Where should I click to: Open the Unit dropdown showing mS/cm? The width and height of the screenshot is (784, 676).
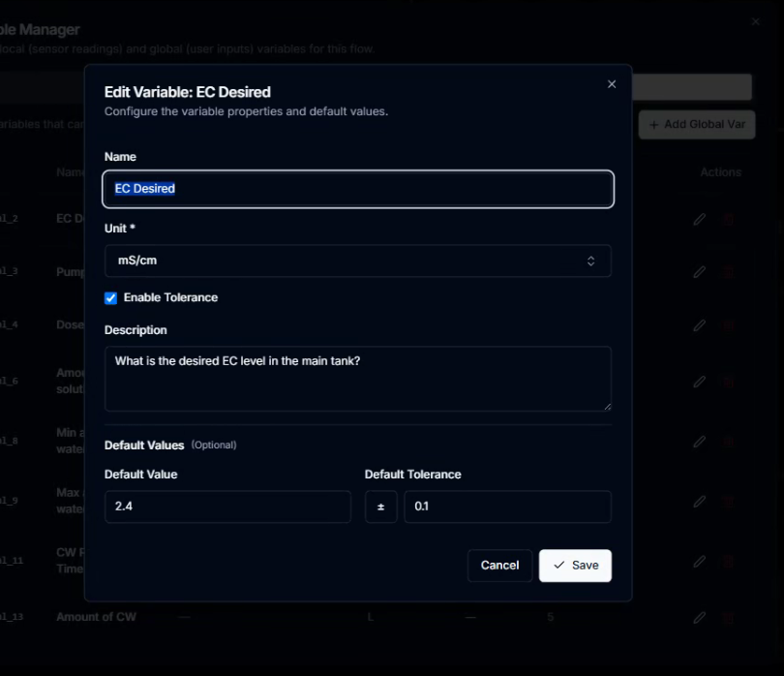point(358,261)
